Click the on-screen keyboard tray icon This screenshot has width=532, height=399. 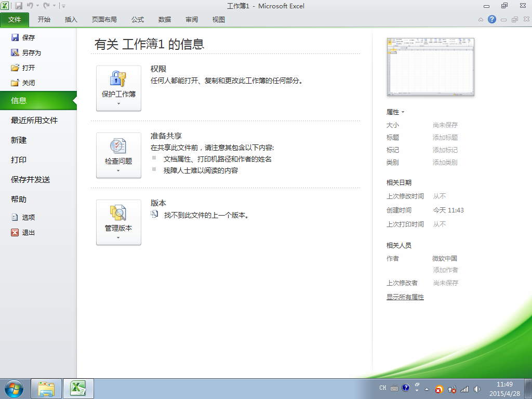[394, 388]
